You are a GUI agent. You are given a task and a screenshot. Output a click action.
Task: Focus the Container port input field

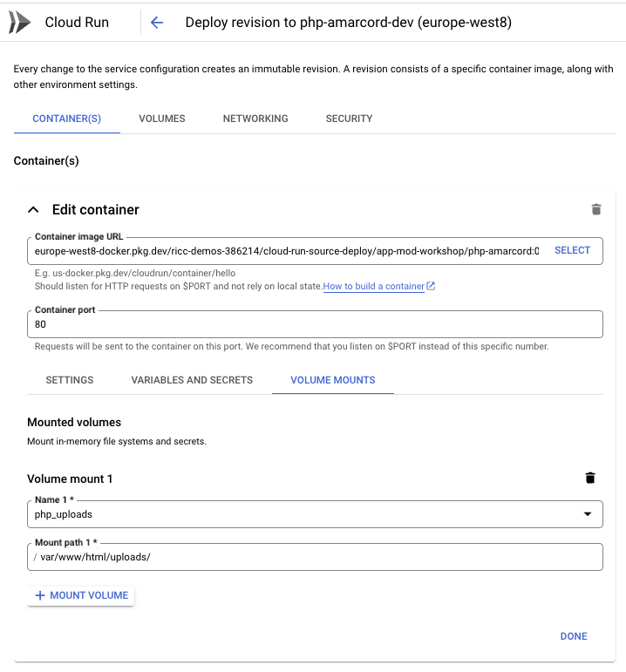click(314, 324)
